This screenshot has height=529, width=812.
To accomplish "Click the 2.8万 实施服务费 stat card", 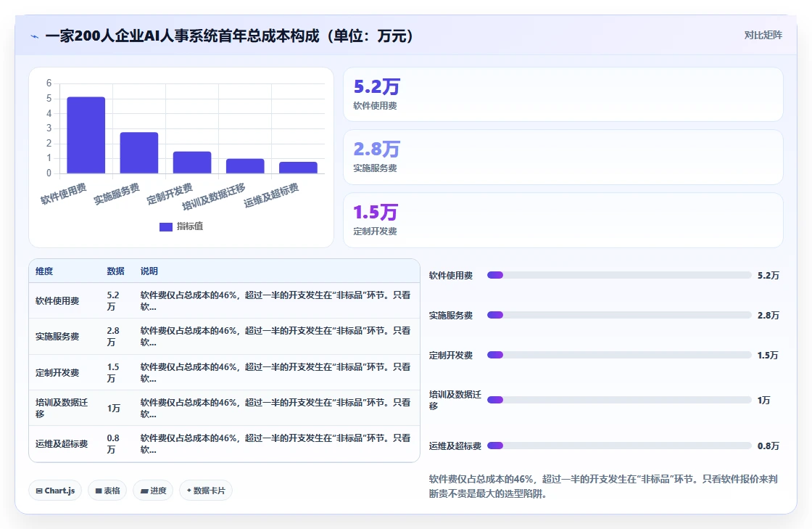I will pos(563,157).
